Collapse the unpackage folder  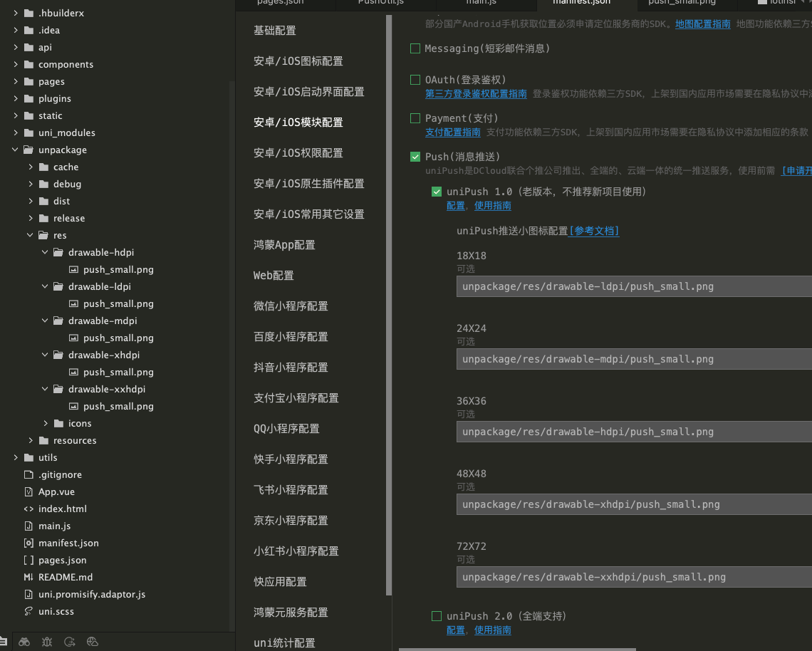[16, 150]
